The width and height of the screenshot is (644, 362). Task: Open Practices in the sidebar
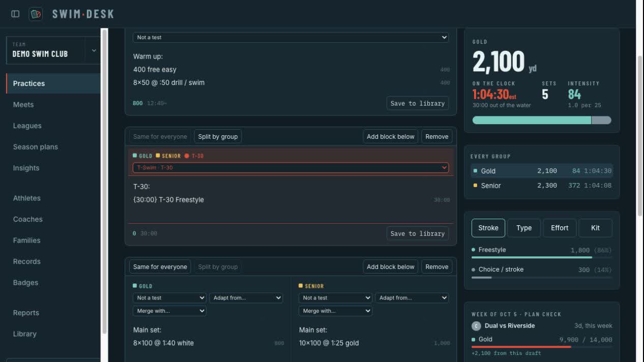tap(53, 83)
